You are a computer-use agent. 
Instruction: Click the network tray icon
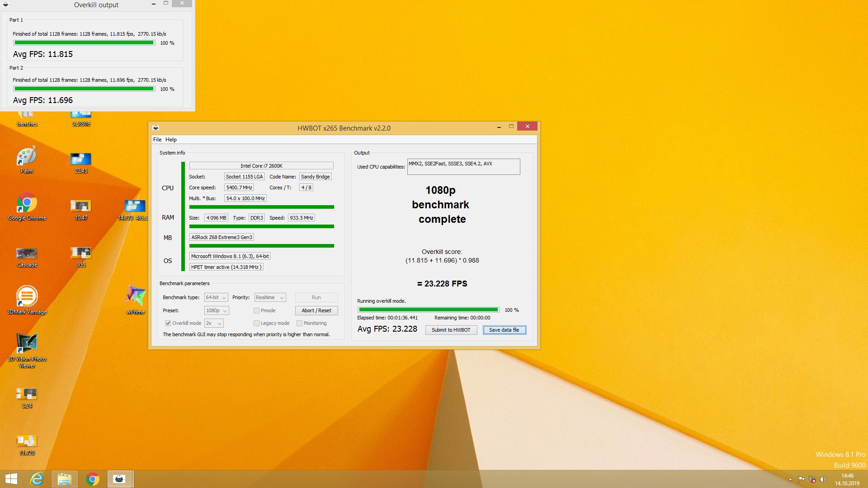point(812,479)
